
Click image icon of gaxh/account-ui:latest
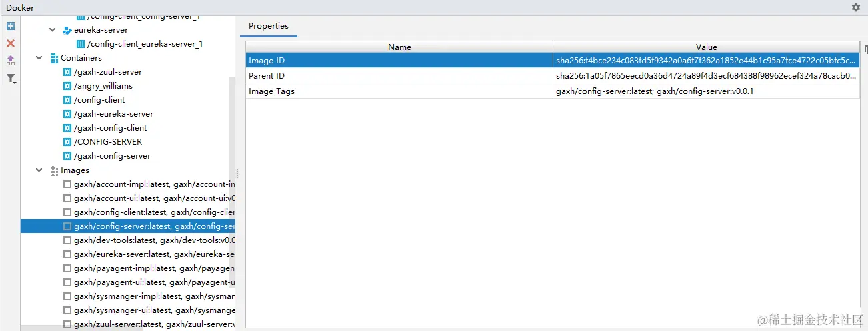tap(67, 198)
